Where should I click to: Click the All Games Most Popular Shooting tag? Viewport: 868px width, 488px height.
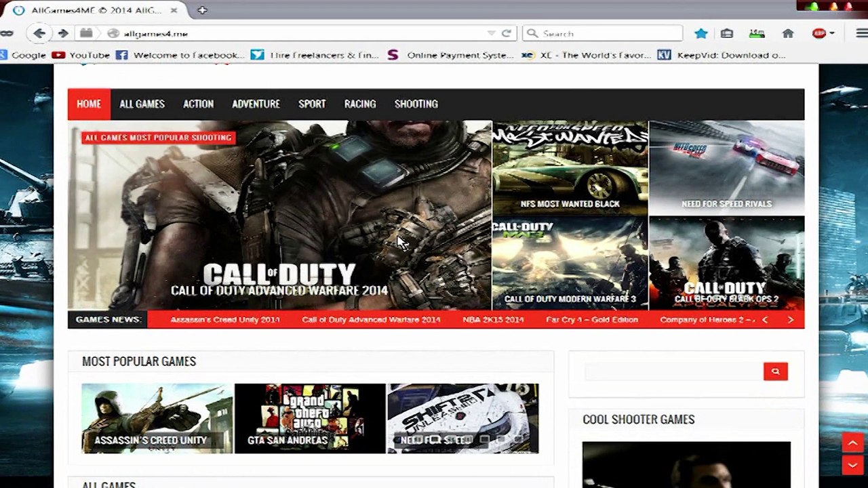[158, 138]
